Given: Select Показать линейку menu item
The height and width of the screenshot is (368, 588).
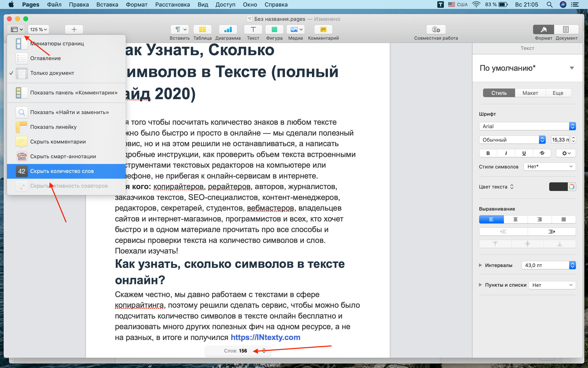Looking at the screenshot, I should [x=66, y=127].
